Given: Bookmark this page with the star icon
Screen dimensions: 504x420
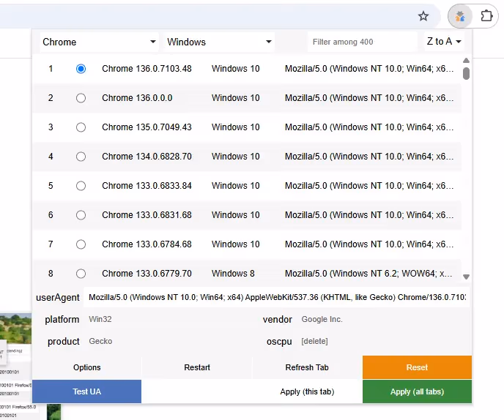Looking at the screenshot, I should pyautogui.click(x=423, y=16).
